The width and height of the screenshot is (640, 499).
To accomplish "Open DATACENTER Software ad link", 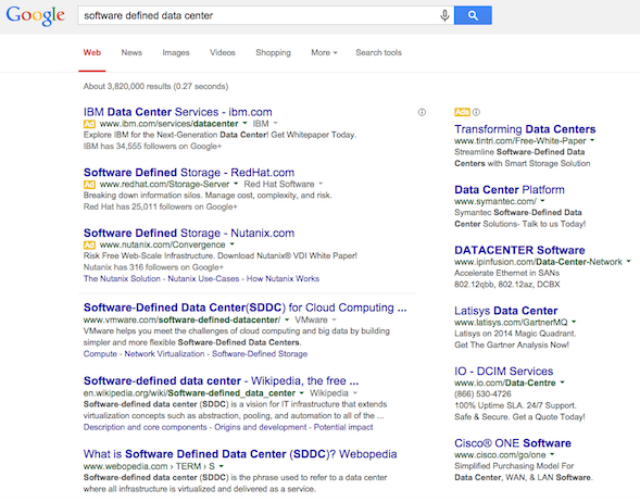I will coord(520,250).
